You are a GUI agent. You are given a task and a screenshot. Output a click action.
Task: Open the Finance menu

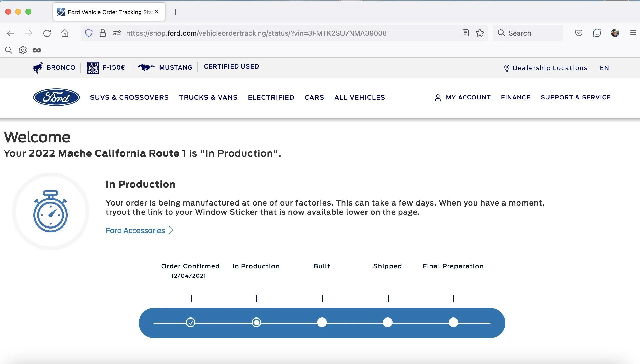(x=516, y=97)
